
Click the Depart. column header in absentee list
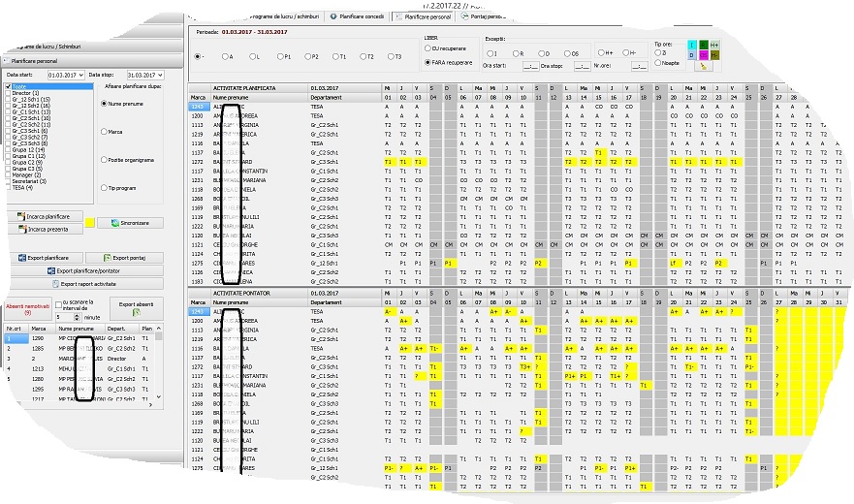tap(122, 329)
